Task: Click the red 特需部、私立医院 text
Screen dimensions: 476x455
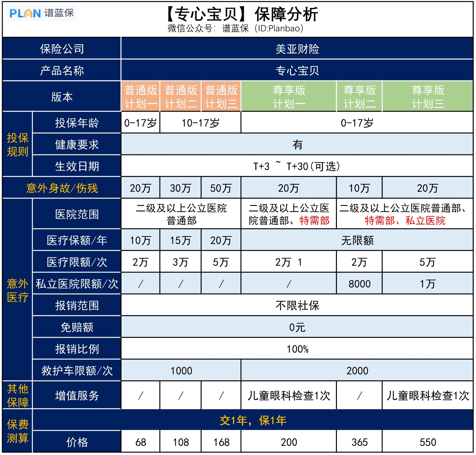Action: click(x=405, y=221)
